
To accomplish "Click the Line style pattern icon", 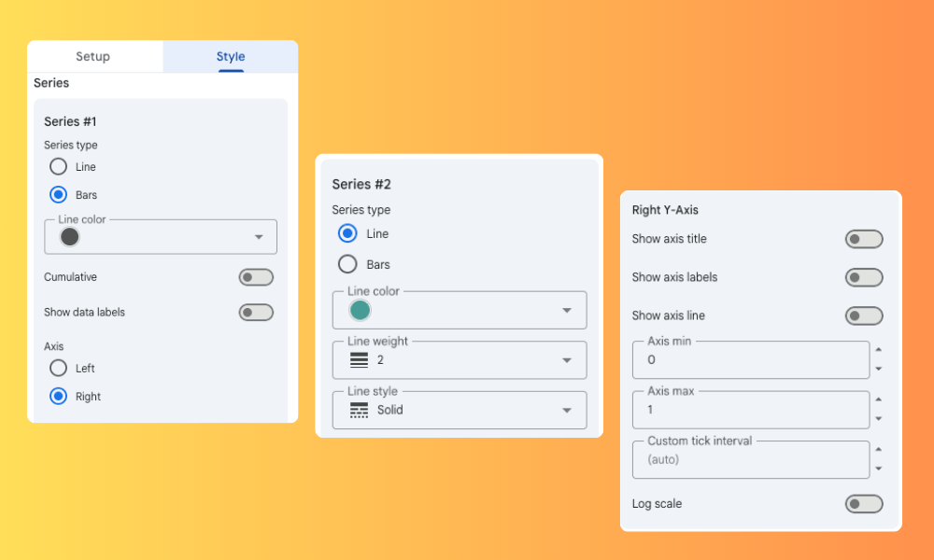I will click(x=359, y=411).
